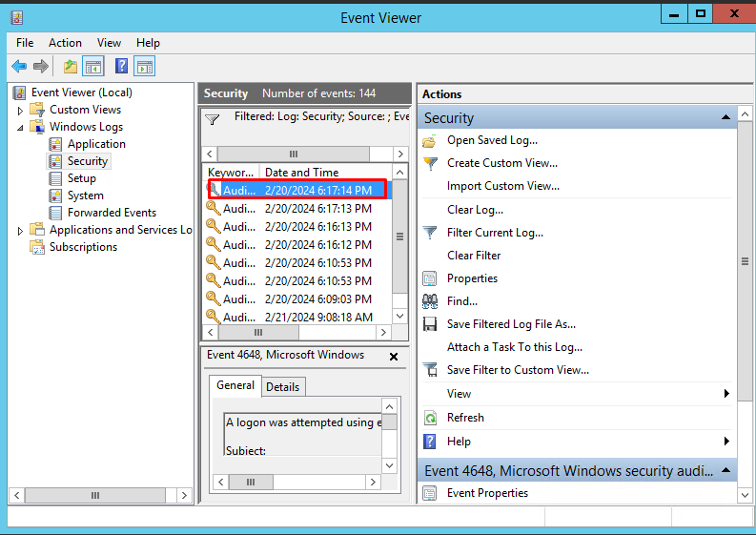The width and height of the screenshot is (756, 535).
Task: Select the System log in tree
Action: (x=86, y=195)
